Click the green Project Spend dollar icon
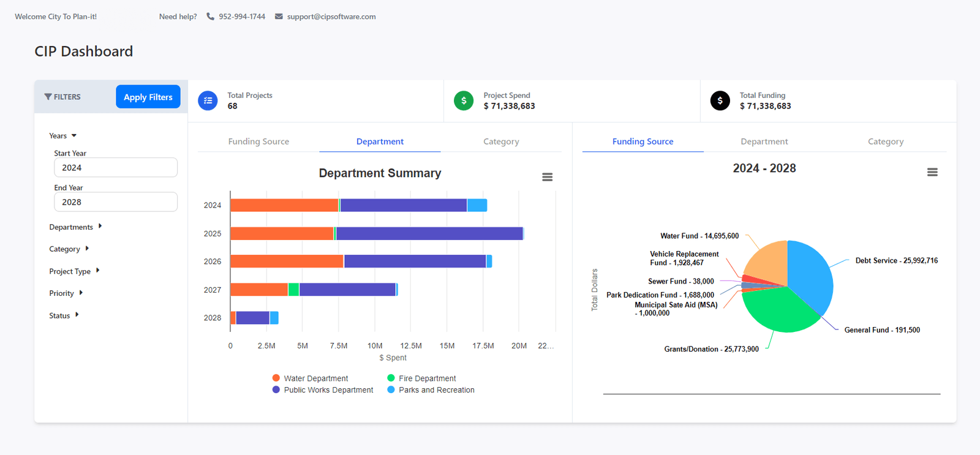This screenshot has height=455, width=980. pyautogui.click(x=464, y=100)
